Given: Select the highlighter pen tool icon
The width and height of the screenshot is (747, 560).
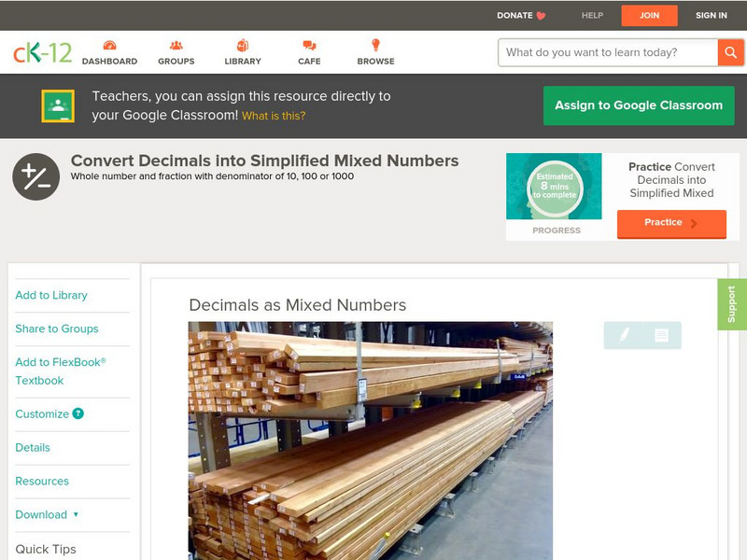Looking at the screenshot, I should tap(624, 335).
